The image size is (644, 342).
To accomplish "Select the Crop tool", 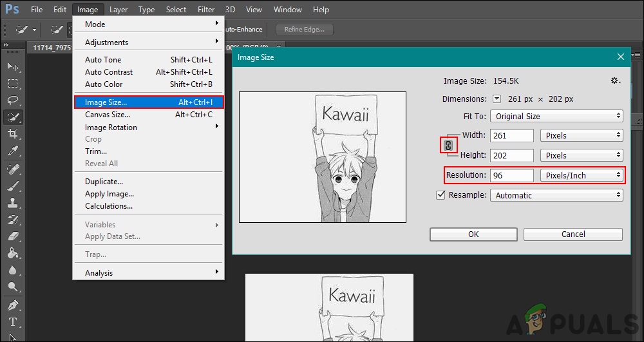I will coord(12,134).
